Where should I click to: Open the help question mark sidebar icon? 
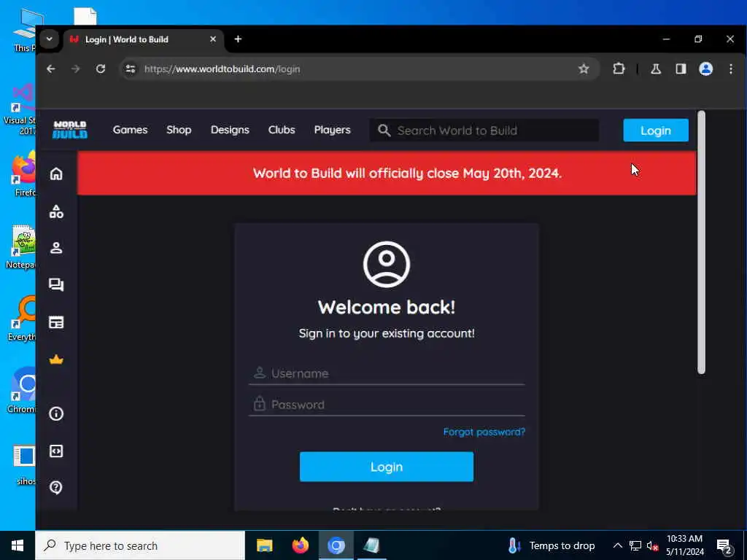(x=56, y=487)
